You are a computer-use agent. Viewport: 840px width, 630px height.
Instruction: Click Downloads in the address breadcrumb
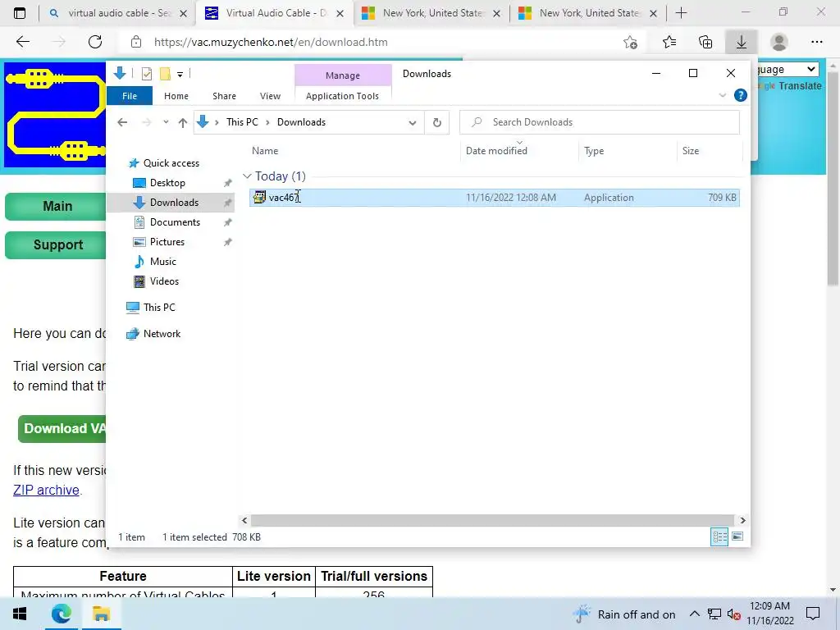[x=301, y=122]
